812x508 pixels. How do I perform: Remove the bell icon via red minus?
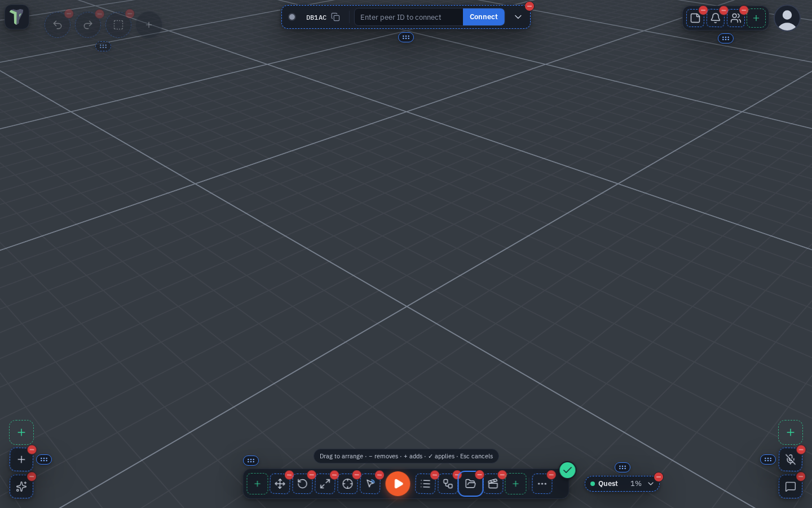coord(723,10)
